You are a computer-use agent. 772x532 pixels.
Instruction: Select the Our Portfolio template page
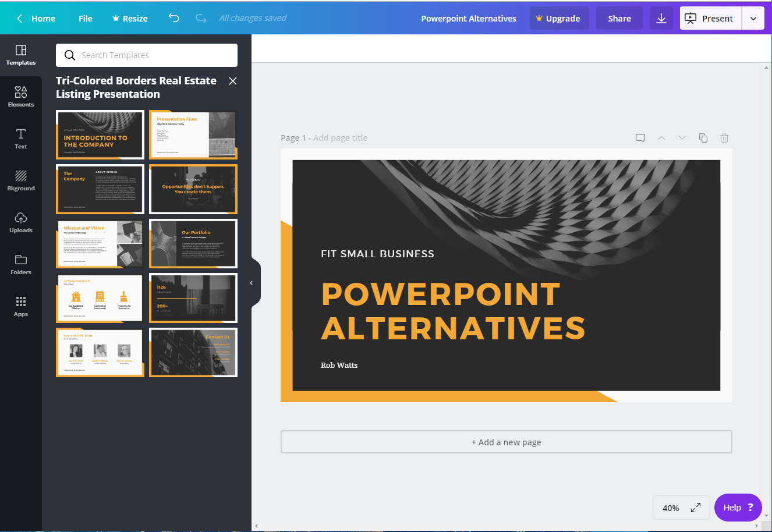(x=193, y=244)
